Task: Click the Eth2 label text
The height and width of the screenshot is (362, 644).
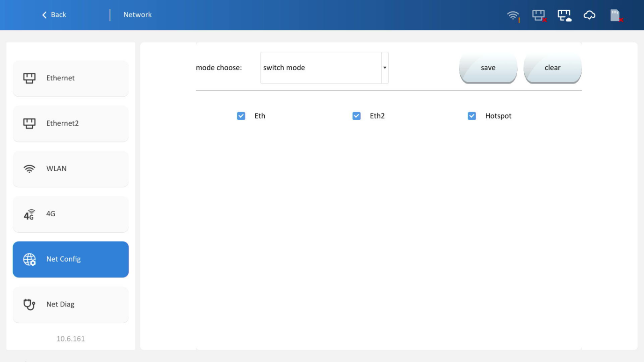Action: click(377, 116)
